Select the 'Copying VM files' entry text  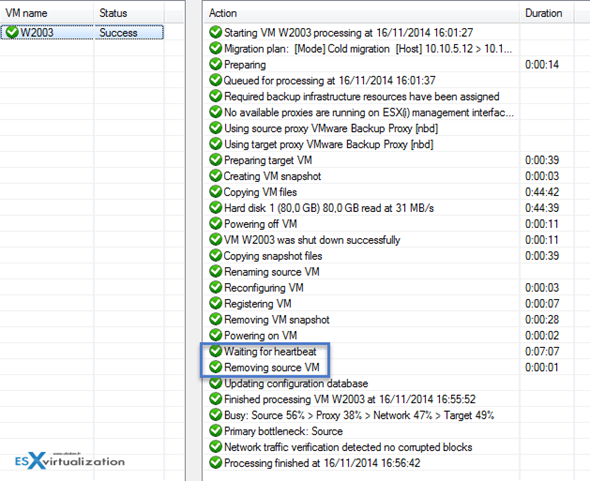click(260, 192)
